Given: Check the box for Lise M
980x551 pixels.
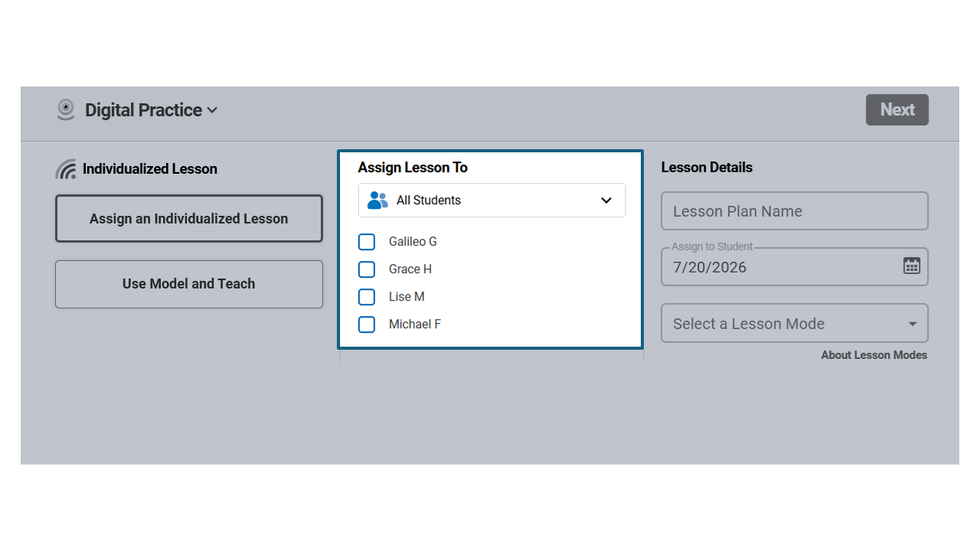Looking at the screenshot, I should pyautogui.click(x=367, y=297).
